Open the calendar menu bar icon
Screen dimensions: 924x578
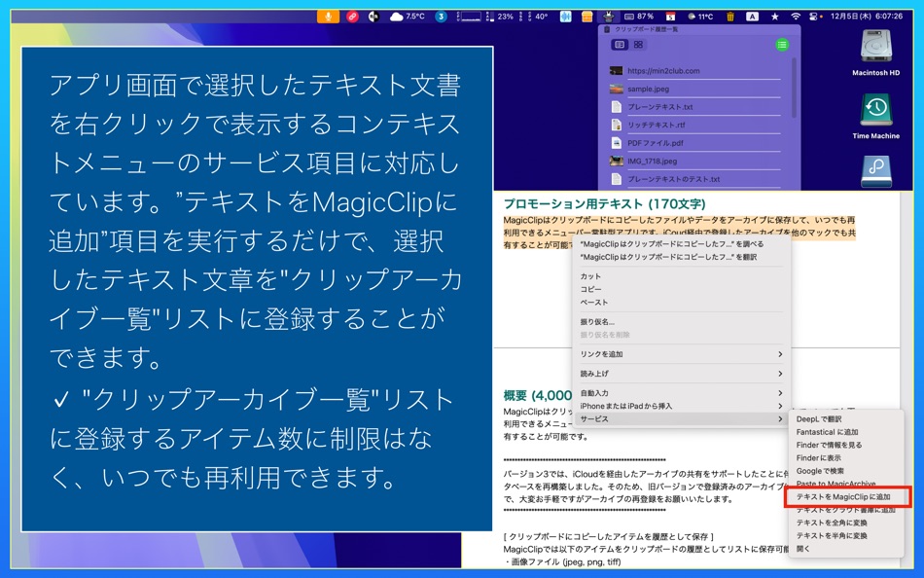670,17
